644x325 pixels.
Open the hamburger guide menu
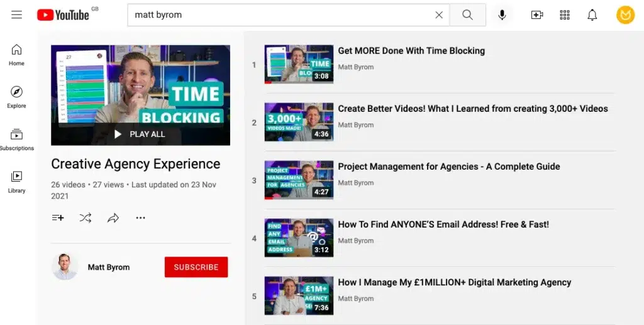(17, 14)
